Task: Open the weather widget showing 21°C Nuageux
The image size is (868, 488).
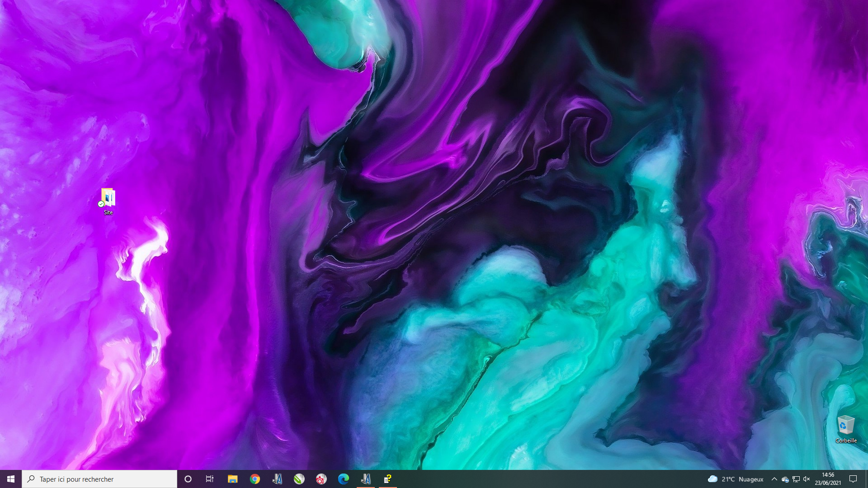Action: tap(736, 479)
